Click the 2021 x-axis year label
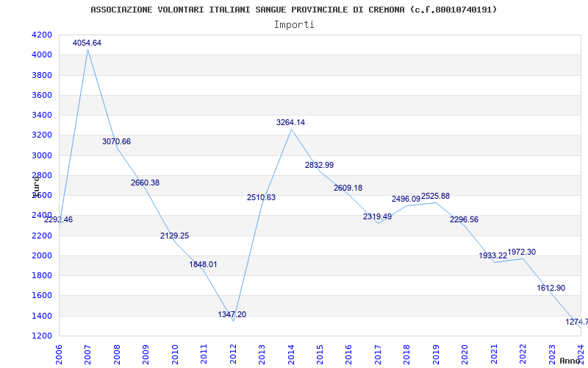The width and height of the screenshot is (588, 368). click(494, 354)
